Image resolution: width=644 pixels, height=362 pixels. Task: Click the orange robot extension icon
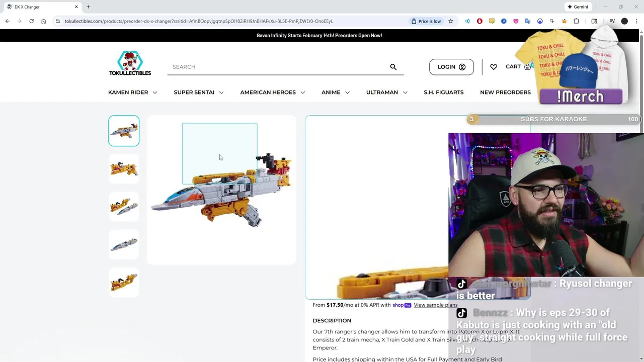(x=564, y=21)
